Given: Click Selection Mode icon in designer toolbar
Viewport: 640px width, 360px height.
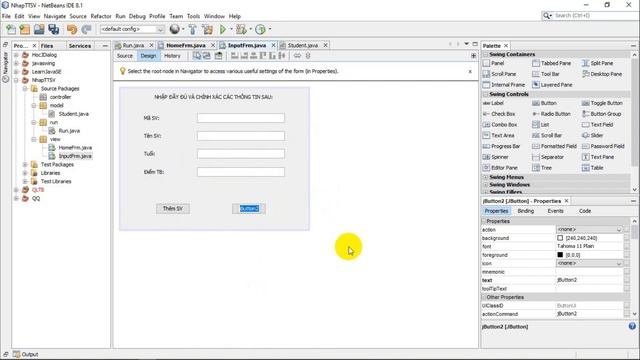Looking at the screenshot, I should click(197, 56).
